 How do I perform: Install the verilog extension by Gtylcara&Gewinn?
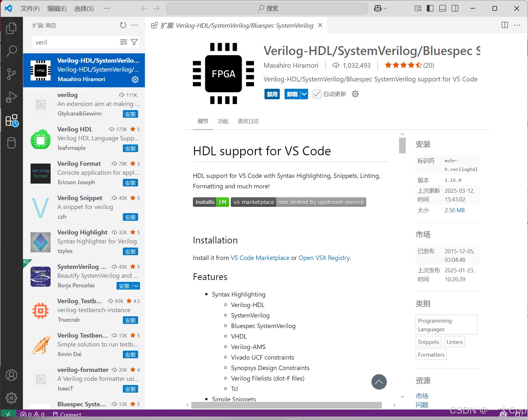click(x=130, y=114)
